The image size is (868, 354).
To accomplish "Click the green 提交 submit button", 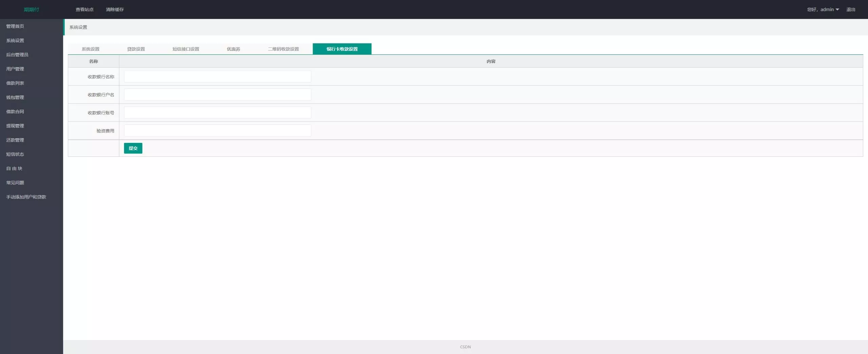I will click(x=133, y=148).
